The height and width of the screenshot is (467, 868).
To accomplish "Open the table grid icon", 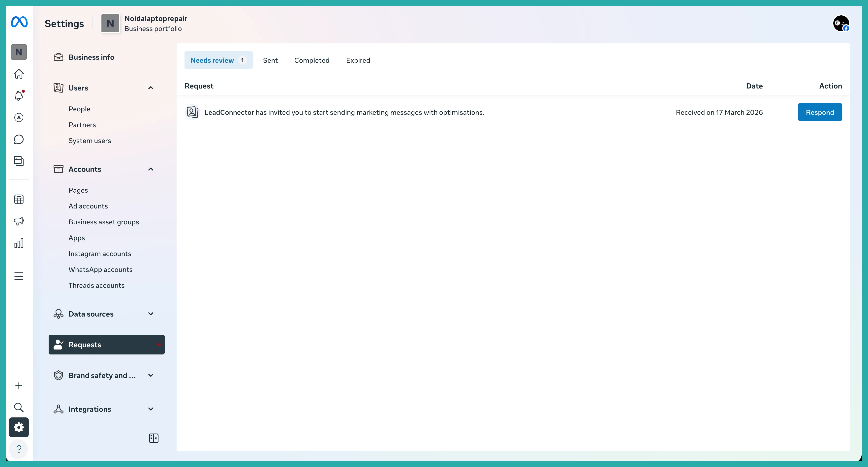I will [19, 199].
